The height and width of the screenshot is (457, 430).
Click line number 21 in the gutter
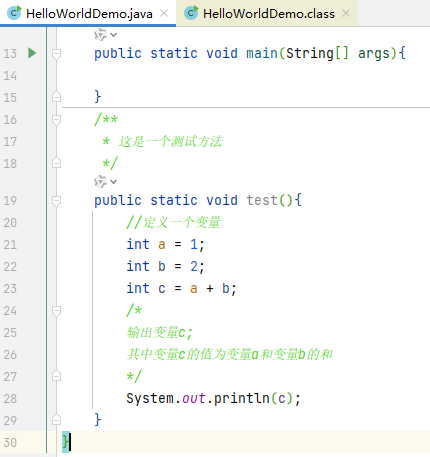pos(10,245)
